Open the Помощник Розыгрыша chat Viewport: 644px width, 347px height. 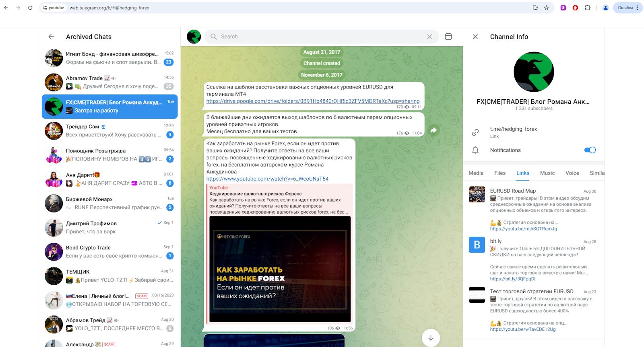(109, 155)
